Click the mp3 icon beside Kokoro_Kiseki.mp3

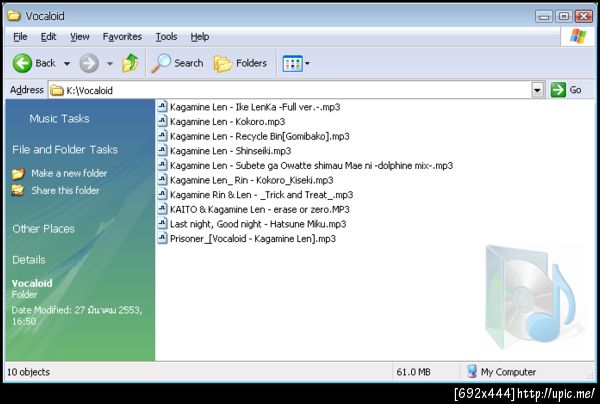(x=163, y=179)
